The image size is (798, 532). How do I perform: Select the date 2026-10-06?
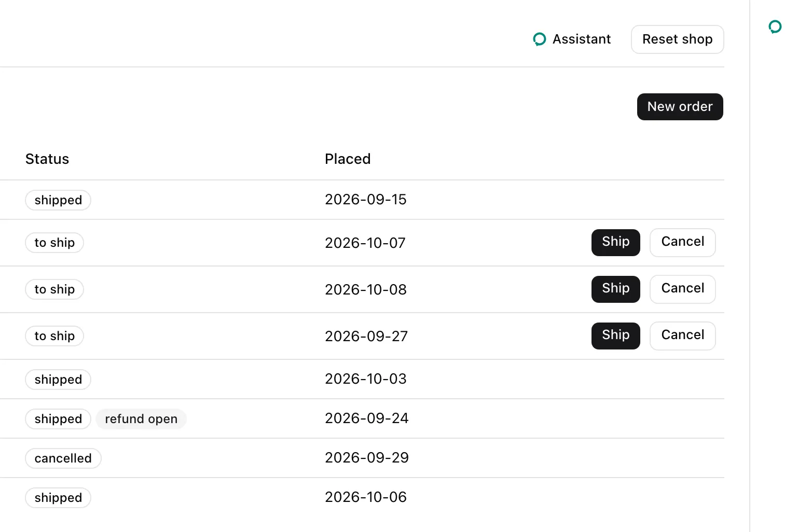point(366,497)
